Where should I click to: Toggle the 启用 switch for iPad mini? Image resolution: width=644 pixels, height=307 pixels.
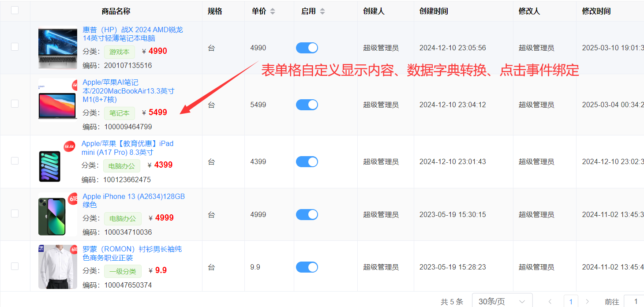tap(307, 162)
